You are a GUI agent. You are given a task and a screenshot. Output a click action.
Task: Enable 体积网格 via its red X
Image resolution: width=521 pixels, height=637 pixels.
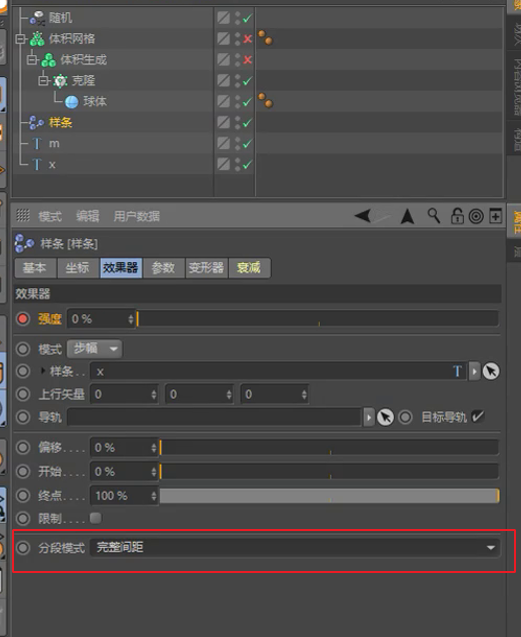pos(247,39)
